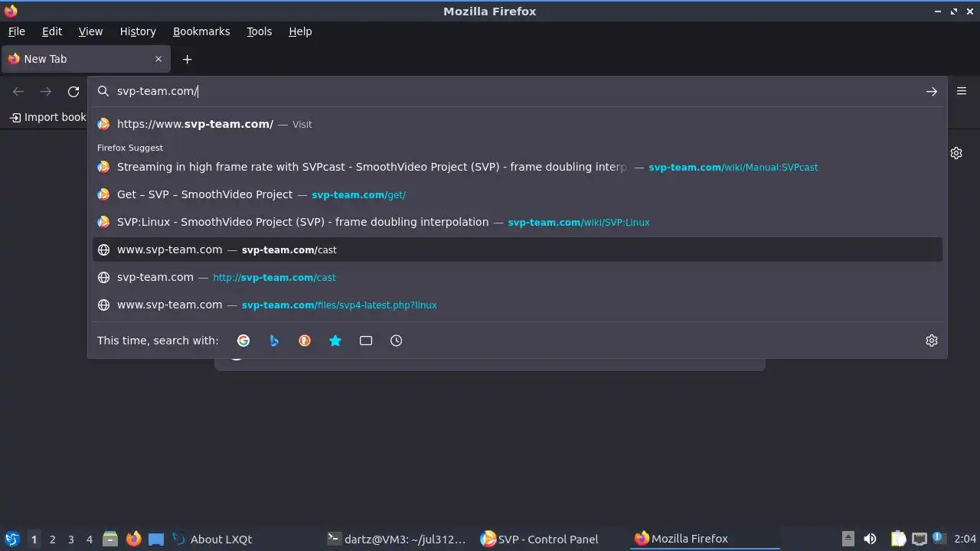Open the Firefox hamburger menu

coord(962,90)
